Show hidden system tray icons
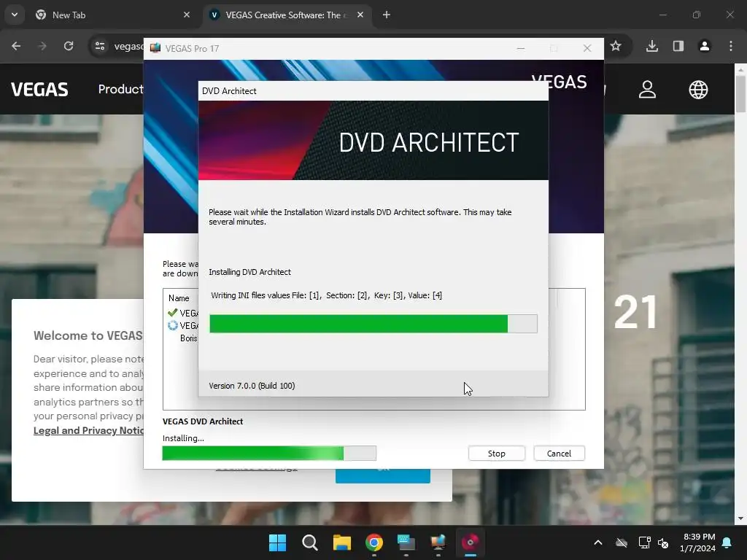The image size is (747, 560). pyautogui.click(x=598, y=542)
